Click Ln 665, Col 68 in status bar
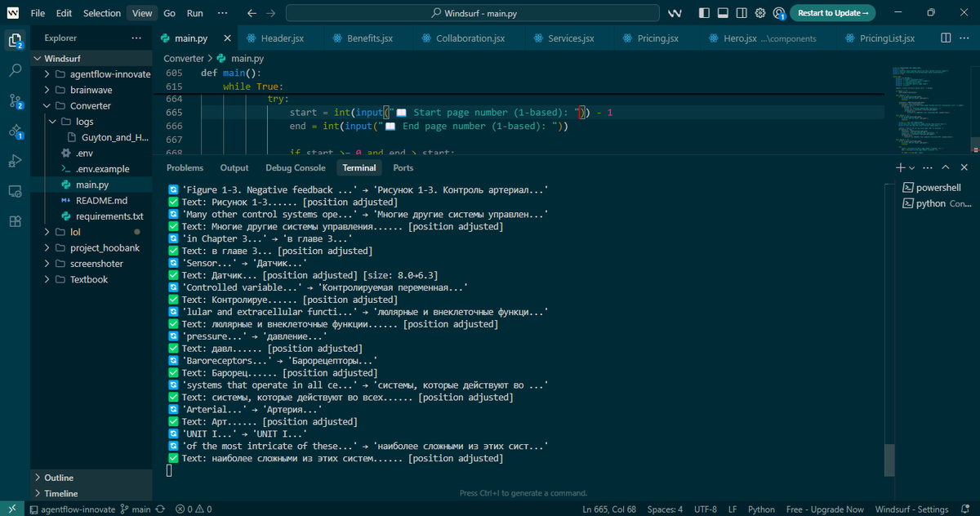Screen dimensions: 980x516 (609, 509)
